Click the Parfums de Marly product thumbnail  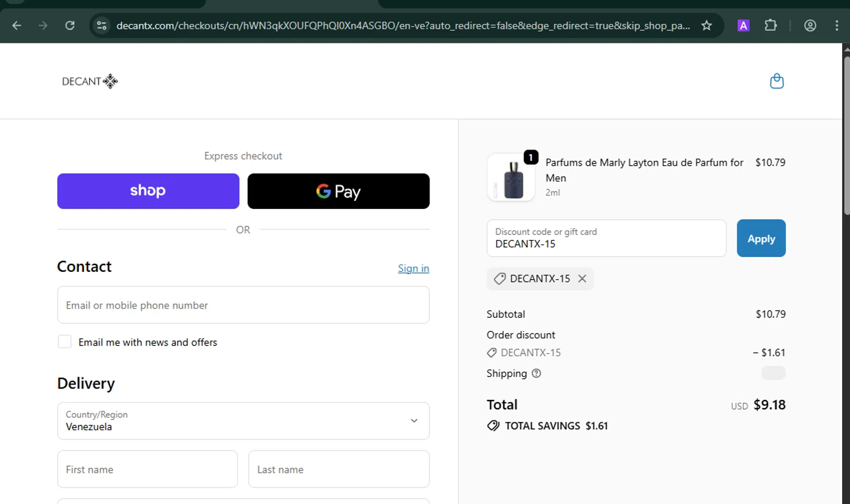511,177
